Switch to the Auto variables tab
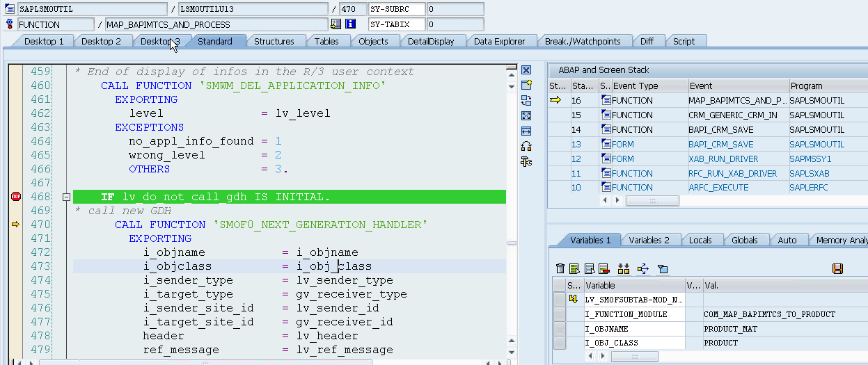The height and width of the screenshot is (365, 868). coord(787,240)
